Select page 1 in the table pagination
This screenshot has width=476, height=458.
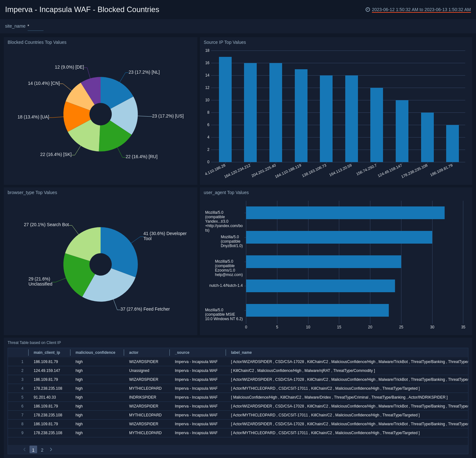click(33, 450)
